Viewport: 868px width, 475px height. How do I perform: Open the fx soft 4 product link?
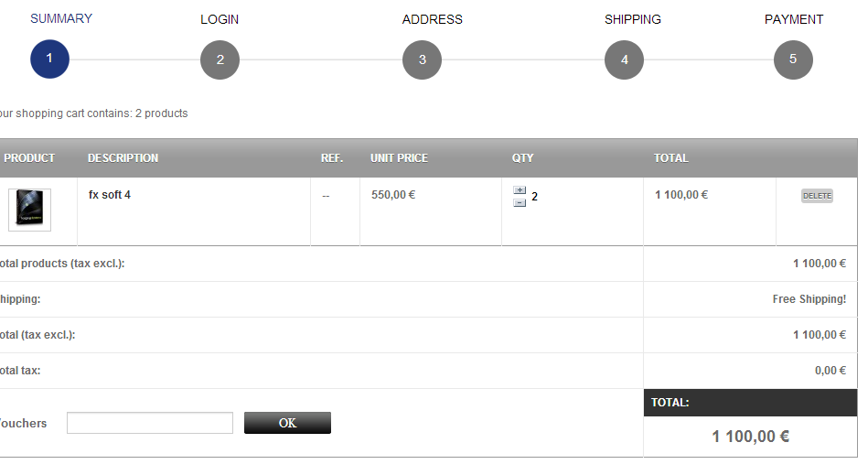coord(110,195)
